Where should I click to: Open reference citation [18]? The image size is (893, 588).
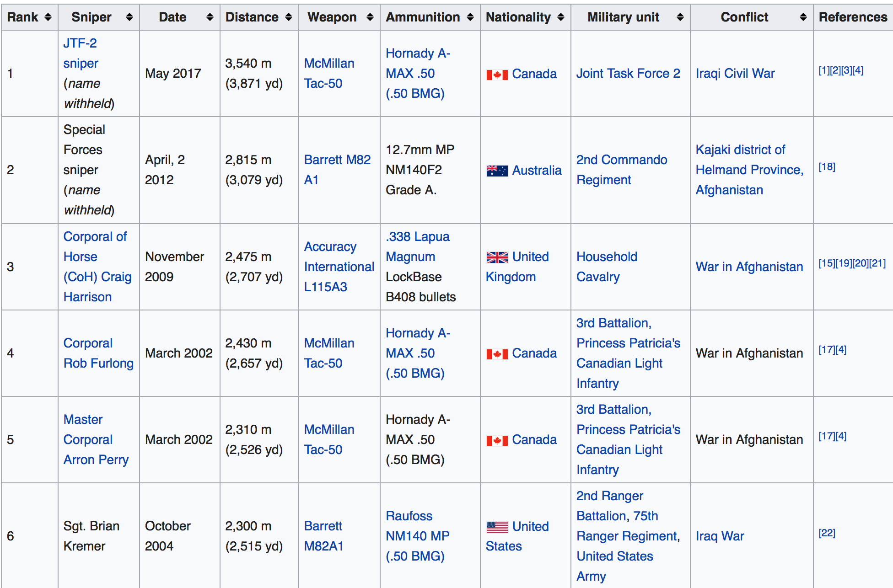coord(826,167)
